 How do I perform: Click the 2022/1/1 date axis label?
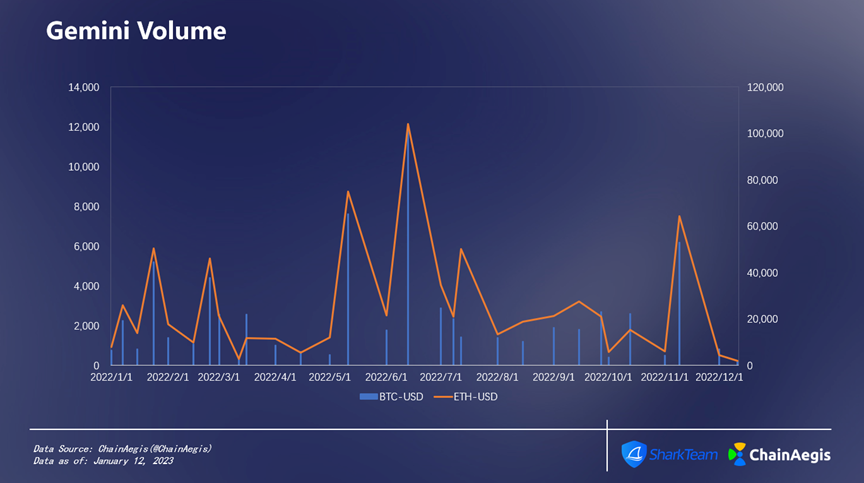pyautogui.click(x=111, y=377)
